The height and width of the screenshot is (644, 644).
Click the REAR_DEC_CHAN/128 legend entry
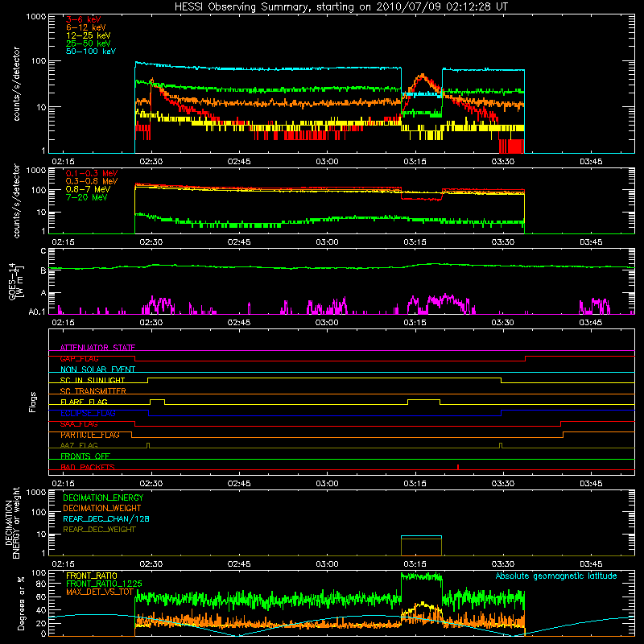point(106,519)
